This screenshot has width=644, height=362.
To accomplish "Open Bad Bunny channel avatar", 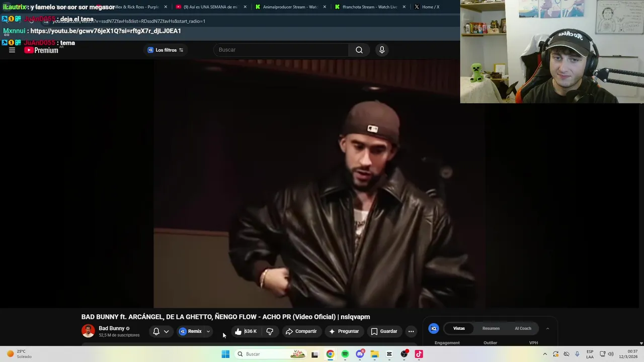I will [88, 331].
